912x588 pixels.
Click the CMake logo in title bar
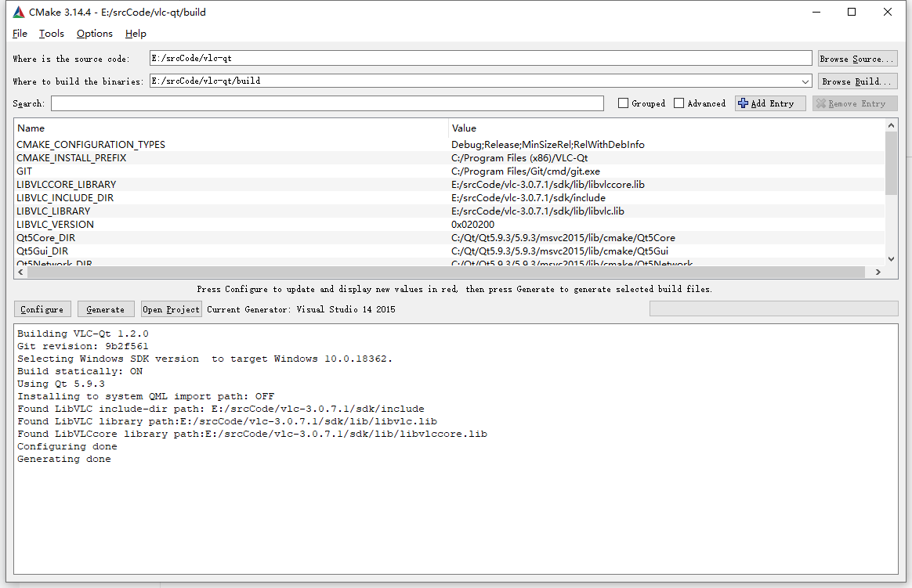(x=19, y=13)
